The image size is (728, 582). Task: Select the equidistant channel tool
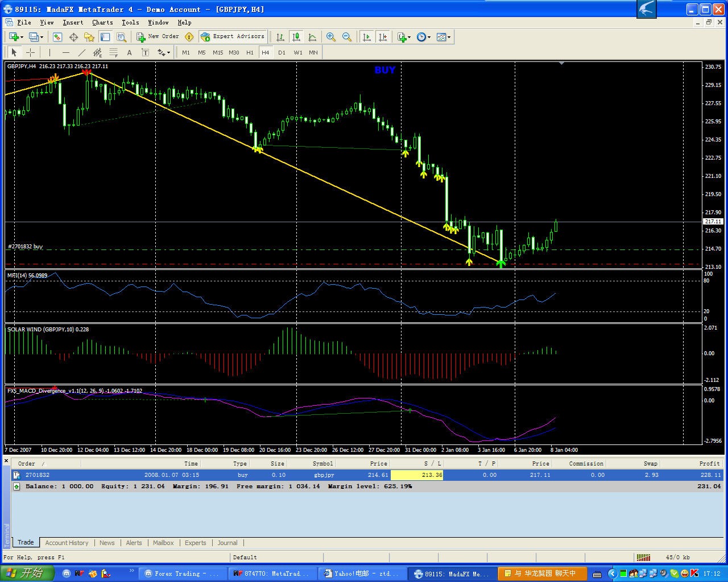pos(98,52)
